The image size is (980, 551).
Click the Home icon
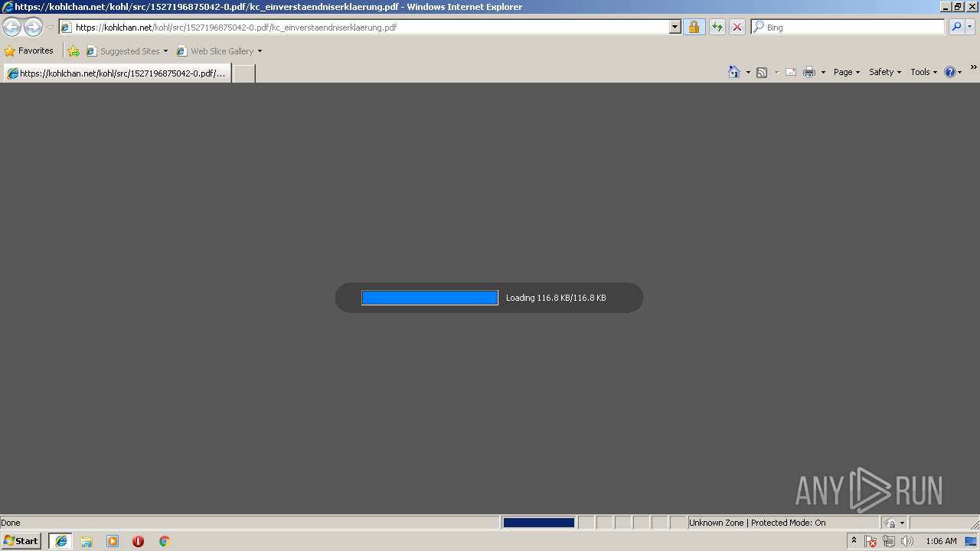[x=734, y=72]
